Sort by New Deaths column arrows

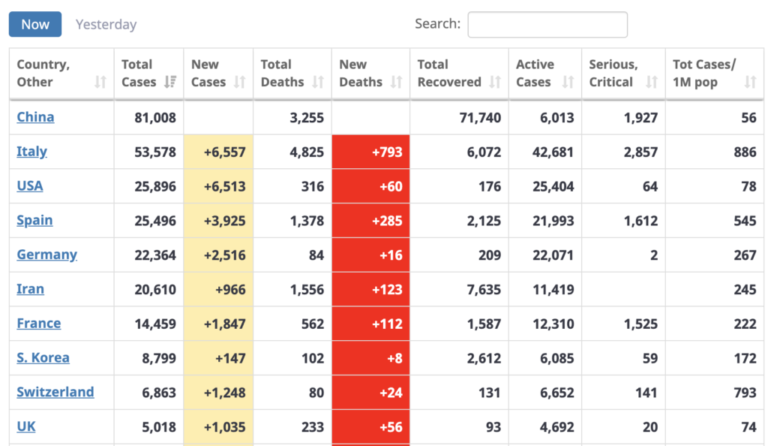[396, 82]
